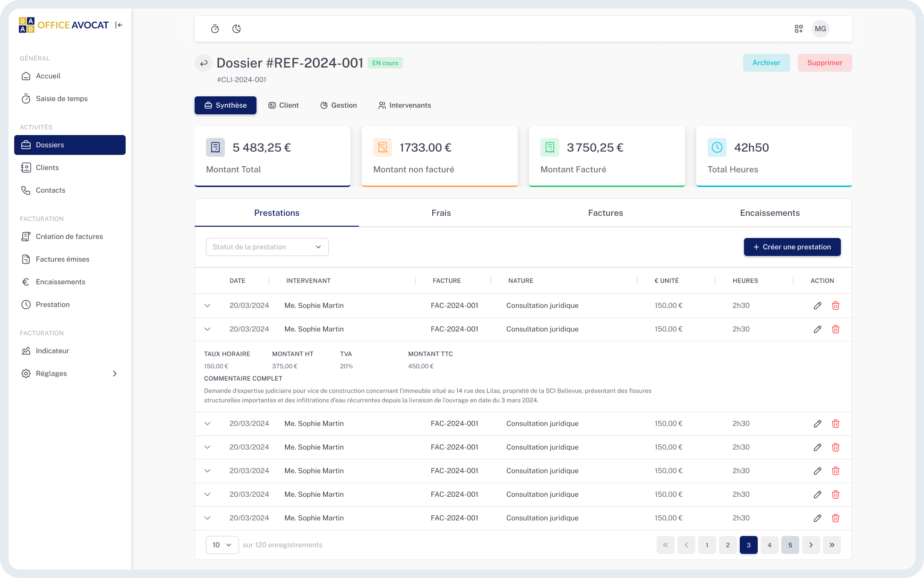Go to pagination page 4

point(770,545)
